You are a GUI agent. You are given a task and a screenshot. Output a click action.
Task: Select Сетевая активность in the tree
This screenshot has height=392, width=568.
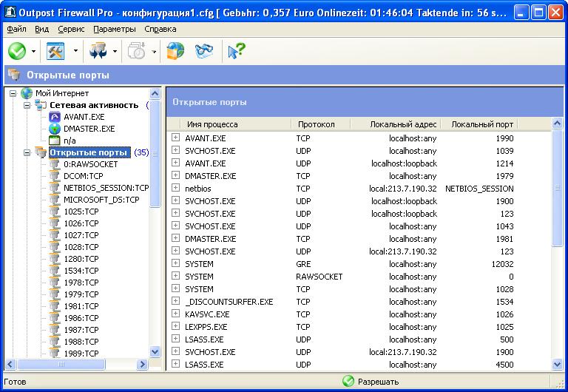(x=94, y=106)
